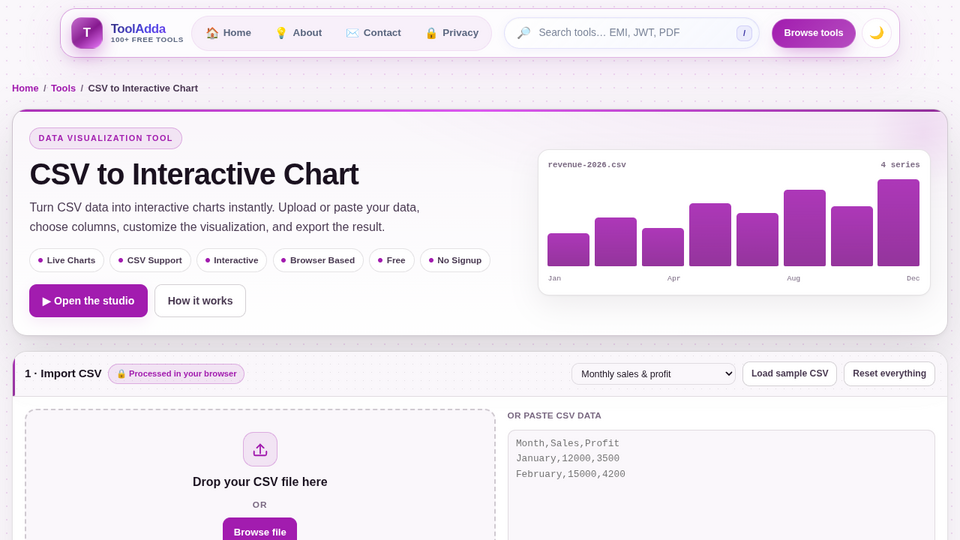The width and height of the screenshot is (960, 540).
Task: Click the Aug axis label
Action: [x=793, y=278]
